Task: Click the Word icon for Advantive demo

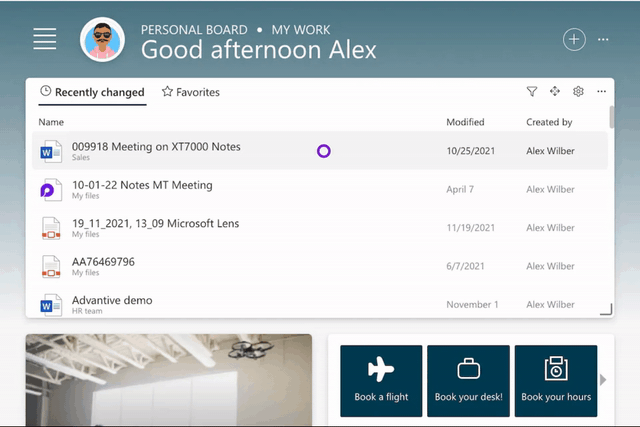Action: point(51,304)
